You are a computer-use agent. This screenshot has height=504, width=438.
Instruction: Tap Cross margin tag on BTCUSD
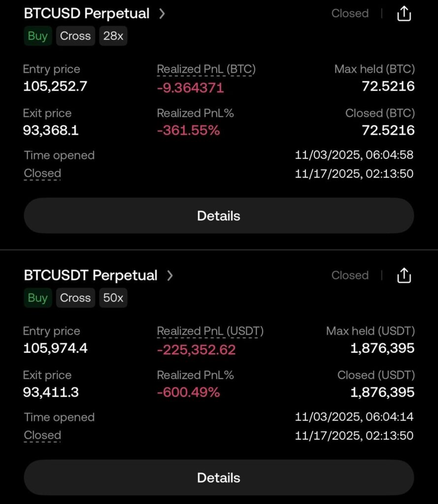[75, 36]
